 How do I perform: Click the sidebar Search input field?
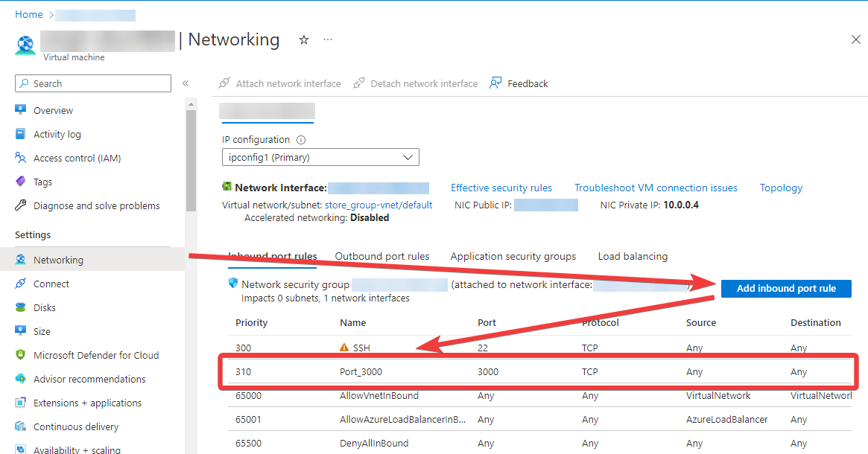[x=93, y=83]
